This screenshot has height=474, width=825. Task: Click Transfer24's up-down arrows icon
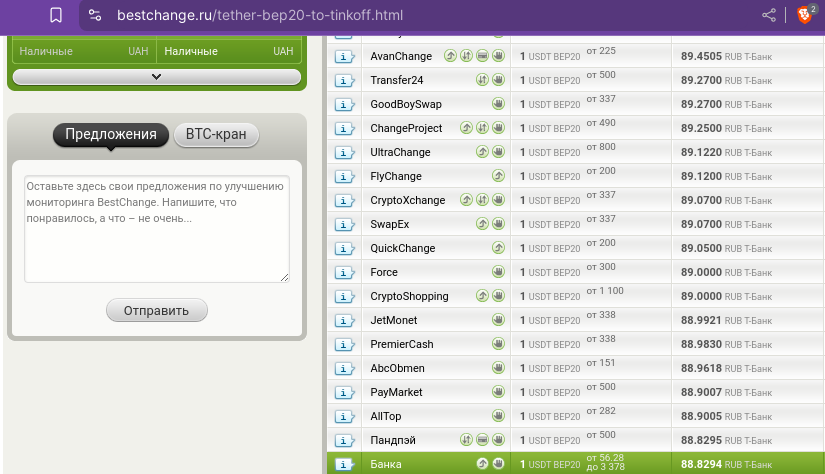[x=482, y=79]
